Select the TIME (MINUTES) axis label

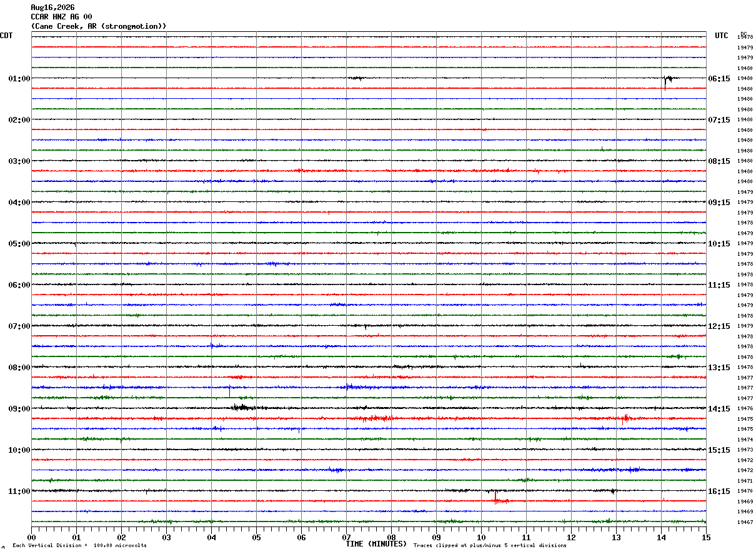click(x=376, y=544)
